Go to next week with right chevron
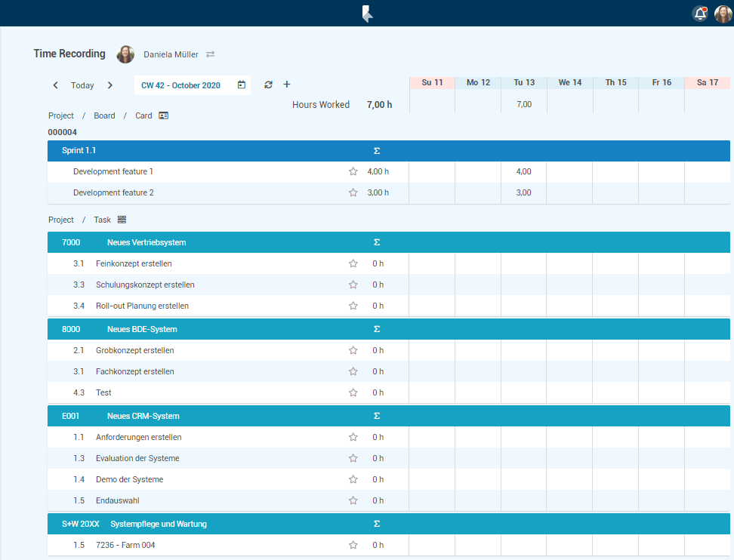734x560 pixels. (x=110, y=85)
